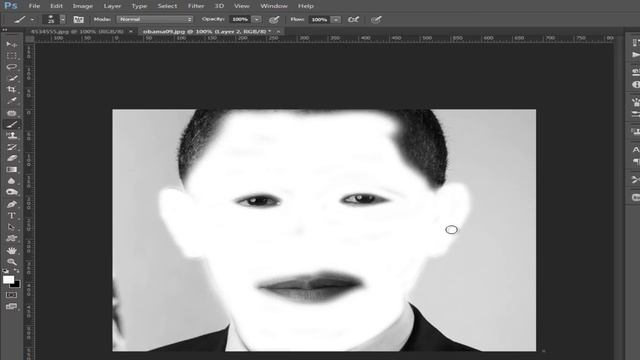This screenshot has height=360, width=640.
Task: Open the Help menu
Action: click(x=306, y=6)
